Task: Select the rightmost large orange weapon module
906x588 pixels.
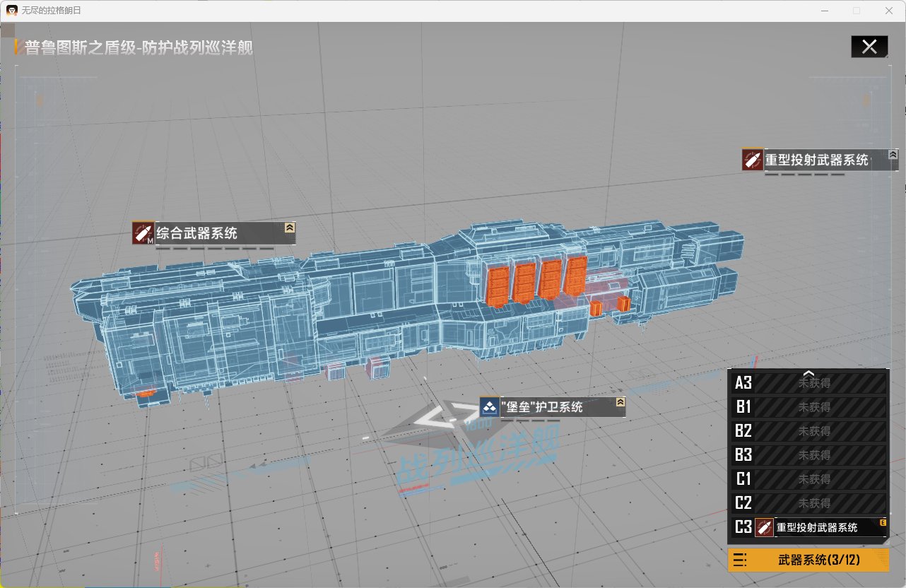Action: coord(575,276)
